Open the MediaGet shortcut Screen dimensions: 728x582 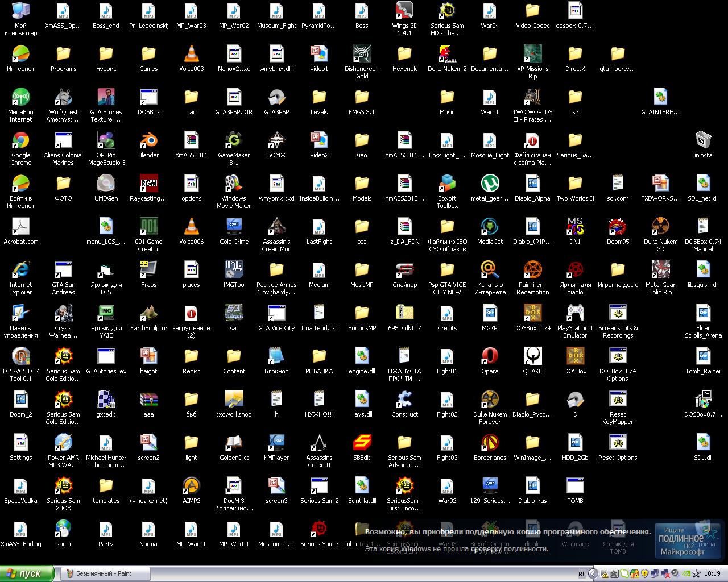click(x=490, y=226)
